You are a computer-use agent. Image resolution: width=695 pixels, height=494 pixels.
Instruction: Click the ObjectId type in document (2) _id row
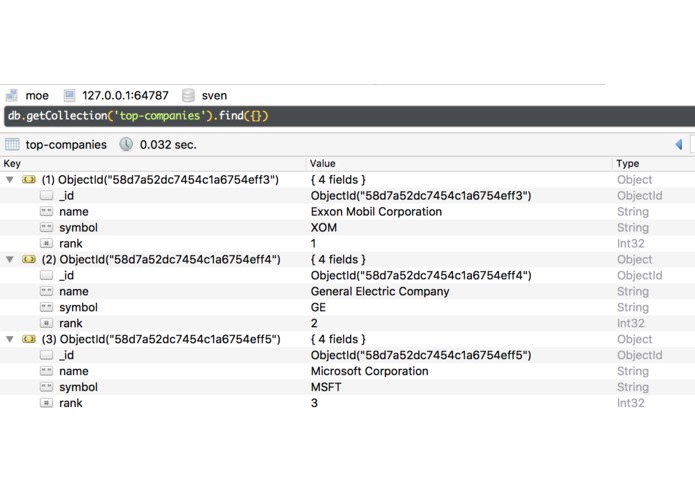tap(640, 275)
